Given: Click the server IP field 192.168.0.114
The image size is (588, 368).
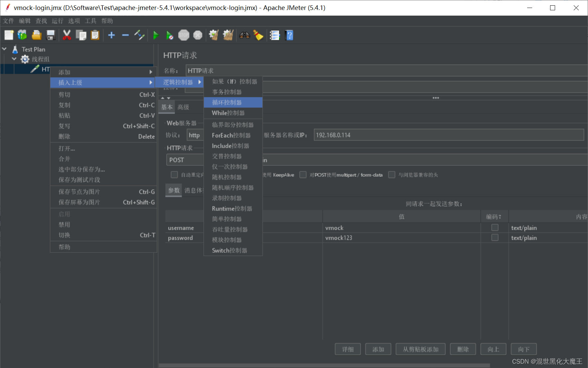Looking at the screenshot, I should coord(449,135).
